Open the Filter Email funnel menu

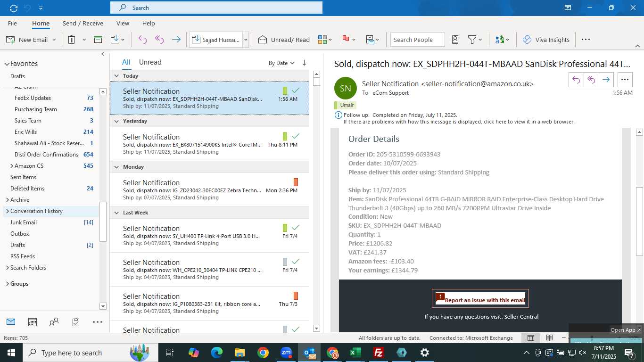(x=474, y=40)
